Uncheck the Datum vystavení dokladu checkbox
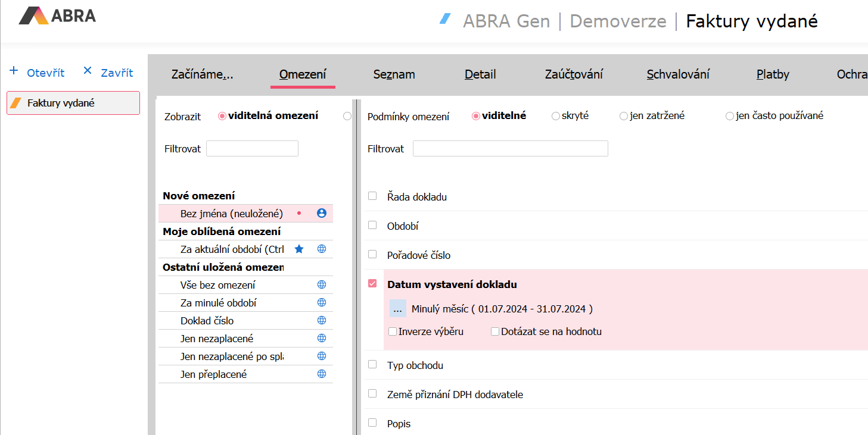The height and width of the screenshot is (435, 868). pyautogui.click(x=372, y=284)
